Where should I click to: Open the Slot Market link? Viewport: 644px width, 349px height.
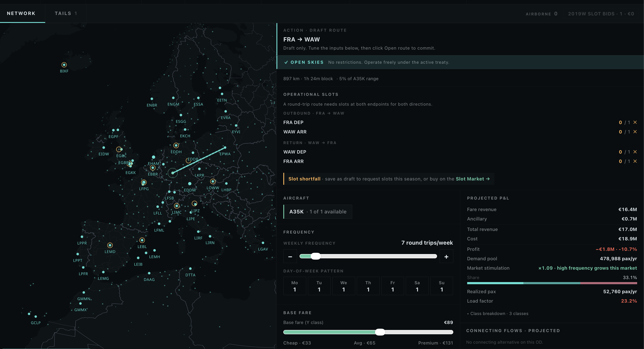[473, 179]
